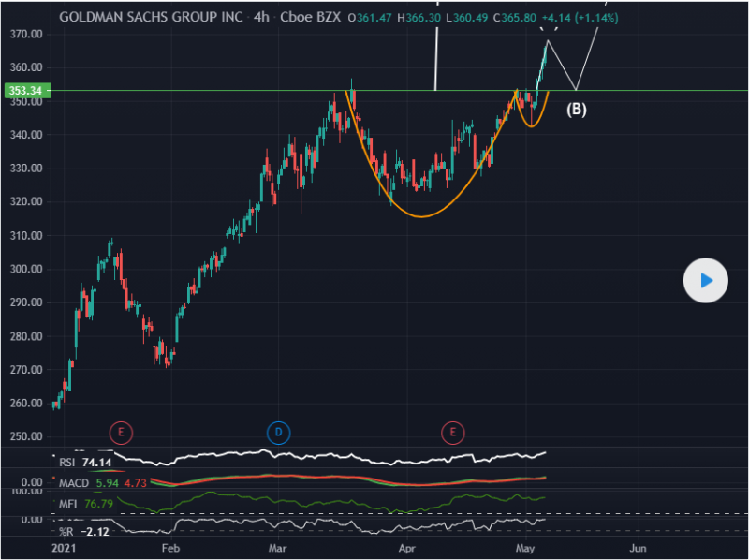Open the dividend D marker

(x=279, y=432)
